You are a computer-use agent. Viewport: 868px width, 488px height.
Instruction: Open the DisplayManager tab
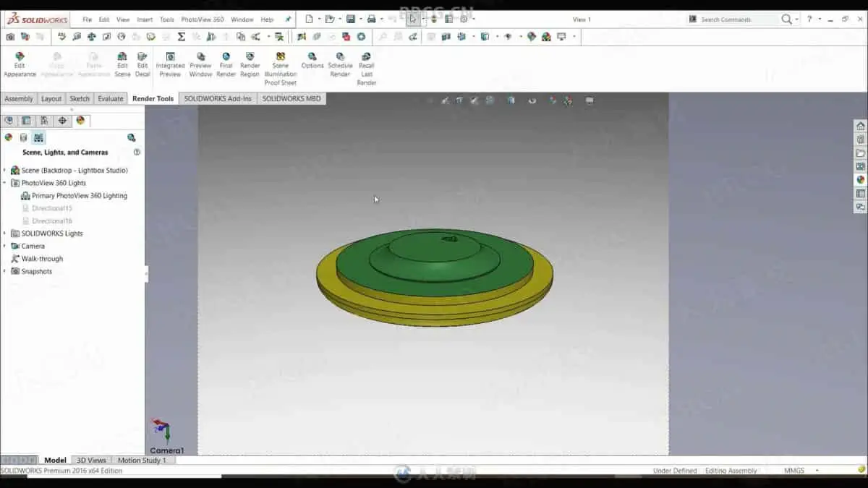tap(80, 121)
